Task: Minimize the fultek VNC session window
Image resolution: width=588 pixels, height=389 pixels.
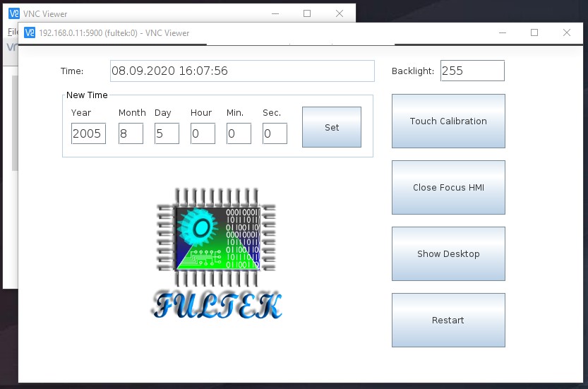Action: (502, 32)
